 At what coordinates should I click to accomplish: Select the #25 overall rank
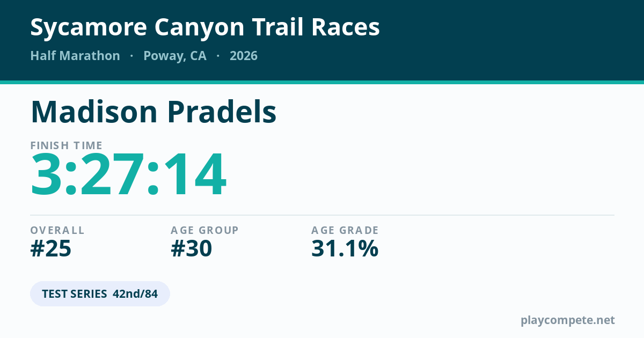51,249
